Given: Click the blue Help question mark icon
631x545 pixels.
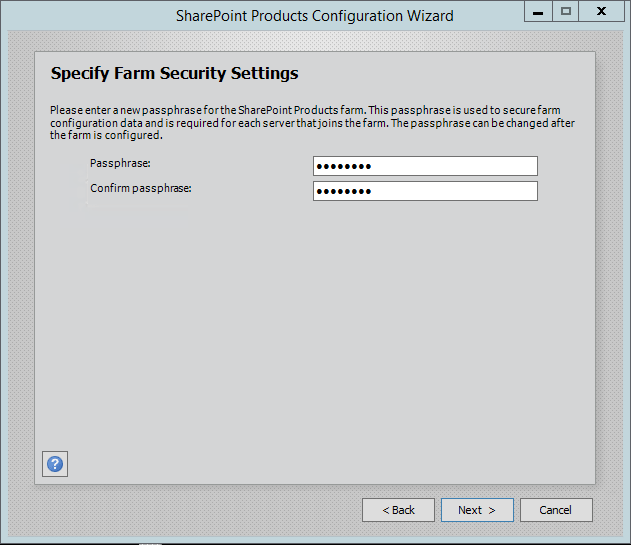Looking at the screenshot, I should (x=55, y=464).
